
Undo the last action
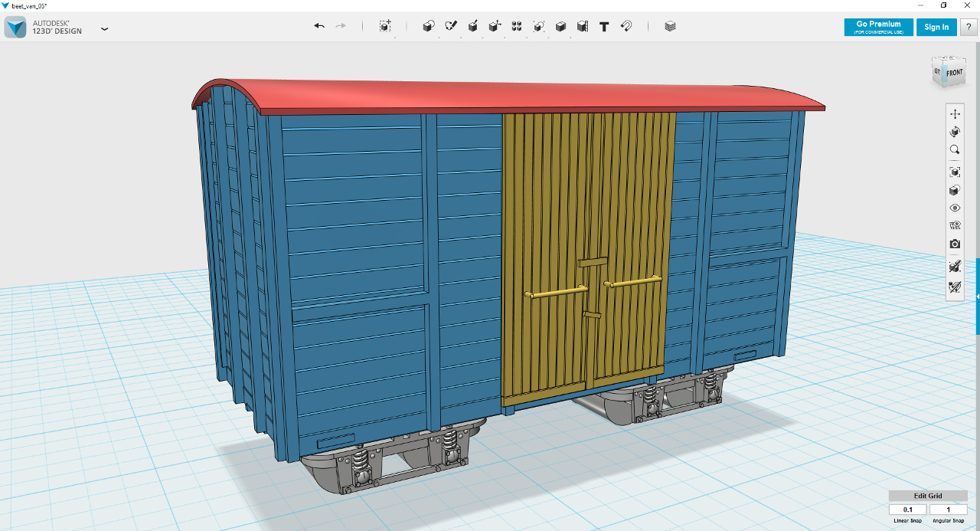[x=319, y=26]
